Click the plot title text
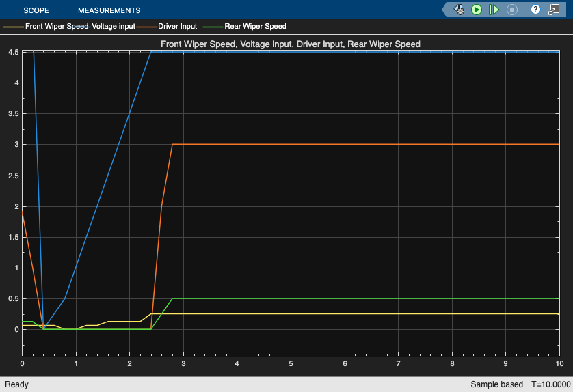The image size is (573, 392). 291,44
